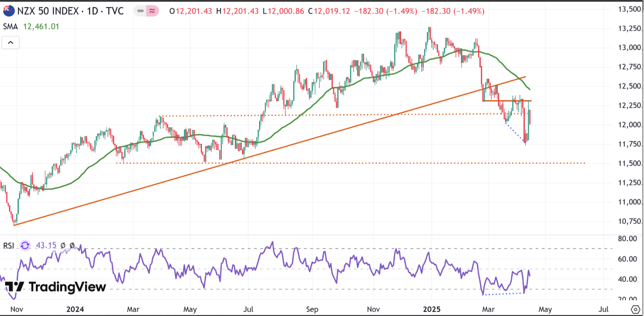Click the RSI value 43.15 in legend

click(46, 245)
